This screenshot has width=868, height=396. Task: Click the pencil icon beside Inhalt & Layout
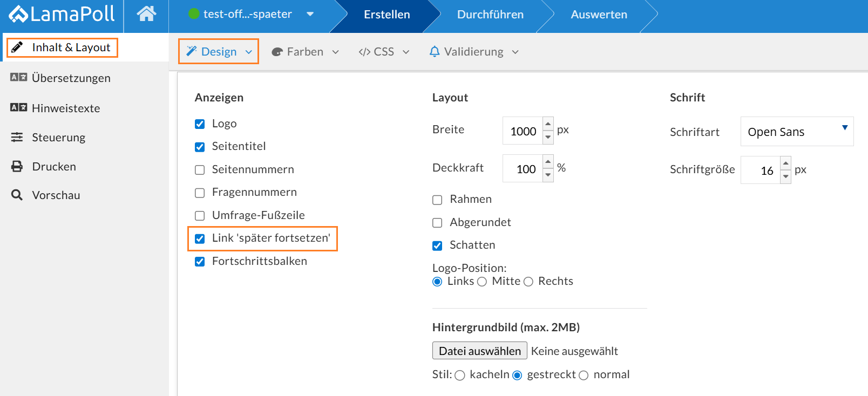point(17,47)
